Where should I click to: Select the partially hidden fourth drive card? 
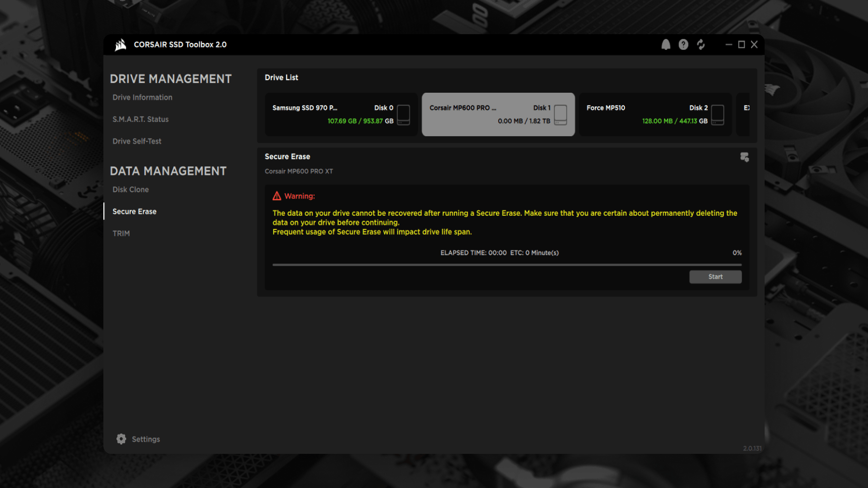[x=743, y=114]
